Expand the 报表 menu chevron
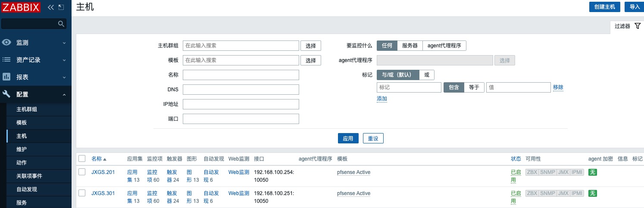644x208 pixels. (64, 78)
